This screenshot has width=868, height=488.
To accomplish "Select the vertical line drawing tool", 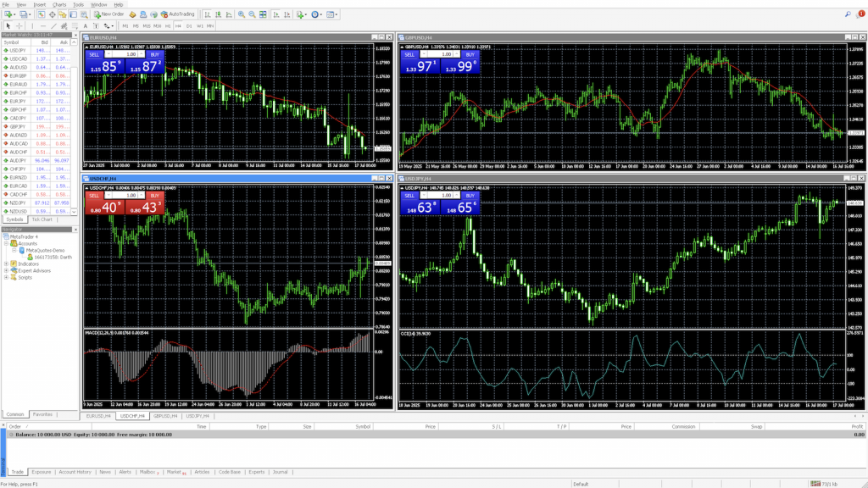I will [x=32, y=26].
